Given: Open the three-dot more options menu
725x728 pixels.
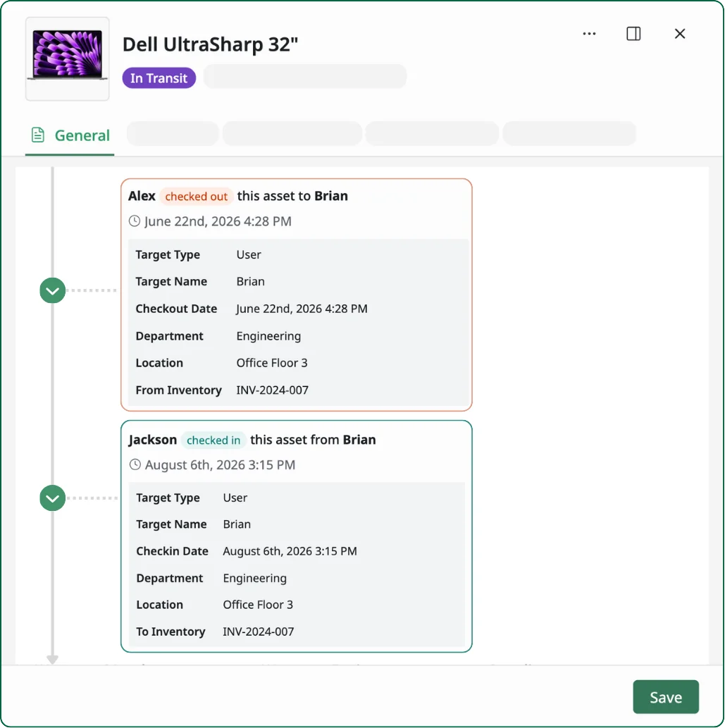Looking at the screenshot, I should point(589,33).
